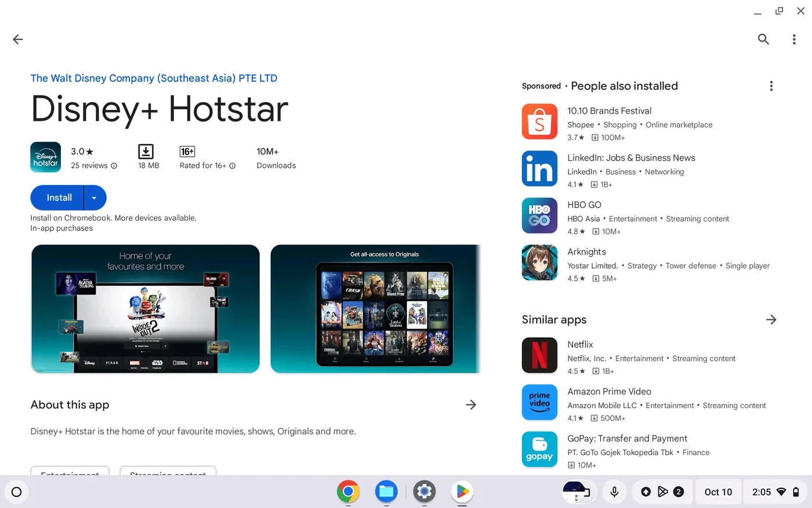Expand the Similar apps arrow
This screenshot has height=508, width=812.
tap(771, 319)
